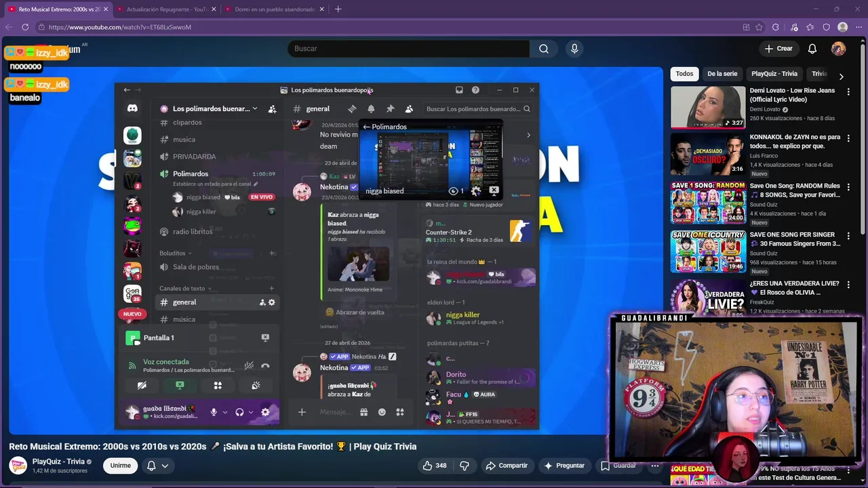Open threads icon in general channel header
Viewport: 868px width, 488px height.
pos(352,108)
